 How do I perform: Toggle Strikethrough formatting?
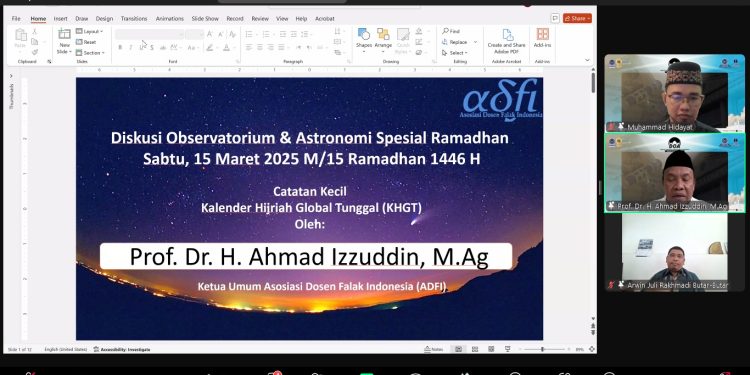(163, 47)
